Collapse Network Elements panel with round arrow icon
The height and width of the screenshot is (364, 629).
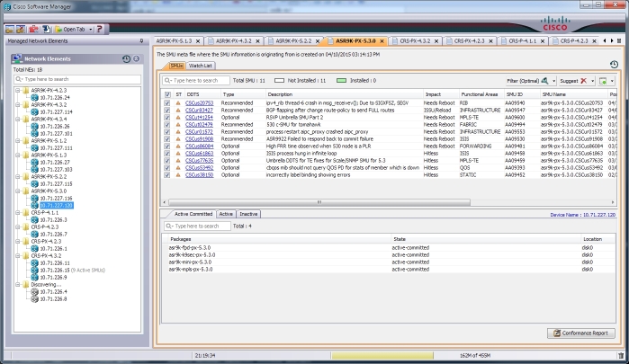(137, 59)
